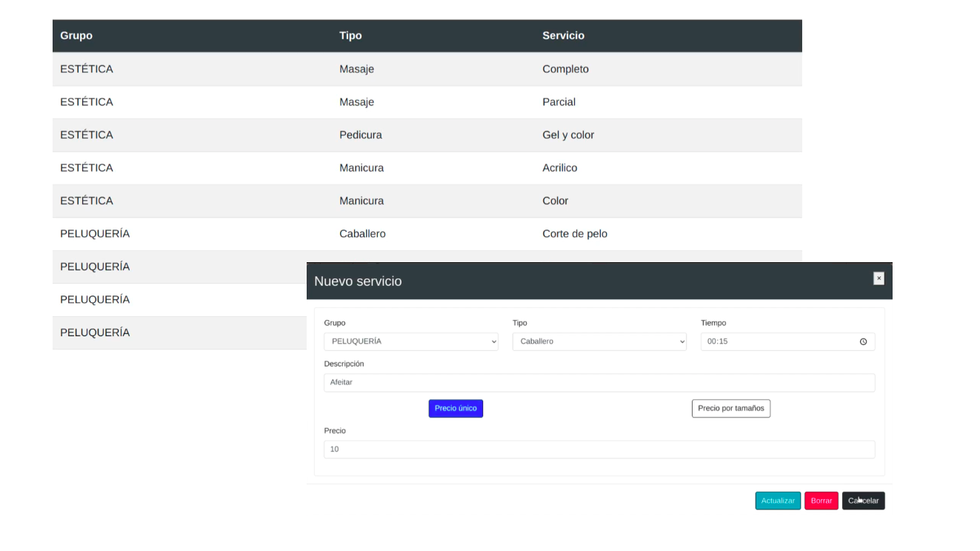Click the Servicio column header
980x551 pixels.
[x=563, y=36]
